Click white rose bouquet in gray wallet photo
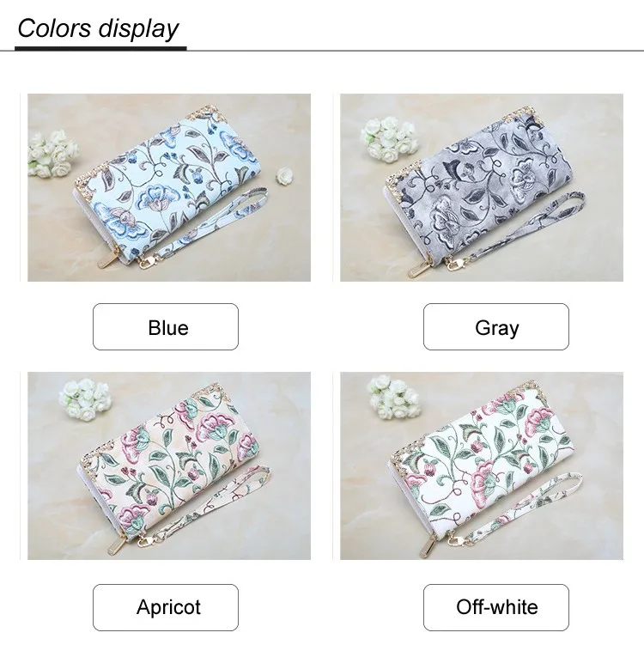This screenshot has height=663, width=644. [x=388, y=139]
